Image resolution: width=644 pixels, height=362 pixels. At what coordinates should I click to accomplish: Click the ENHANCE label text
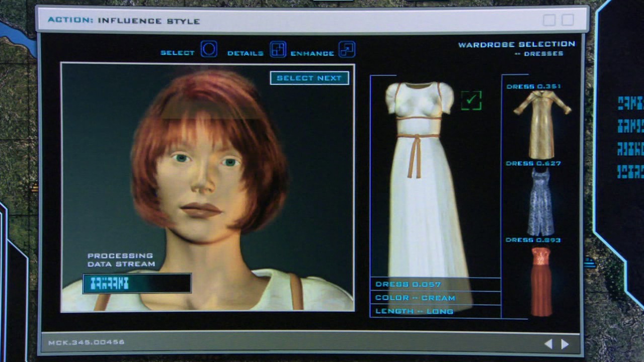tap(312, 53)
